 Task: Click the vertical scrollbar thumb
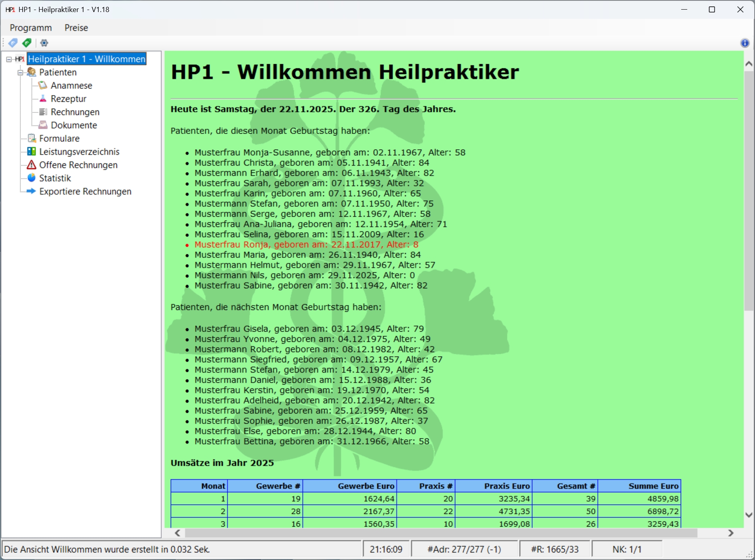pyautogui.click(x=749, y=191)
